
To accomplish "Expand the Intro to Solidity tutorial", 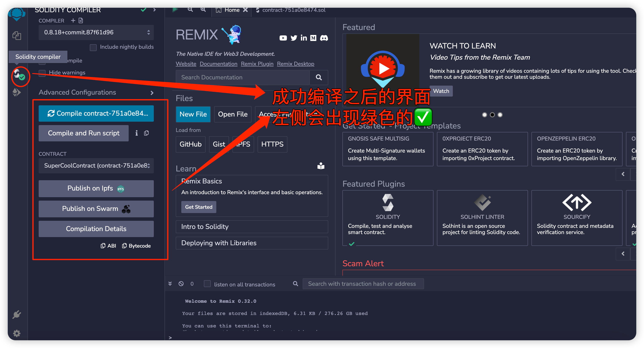I will (252, 227).
